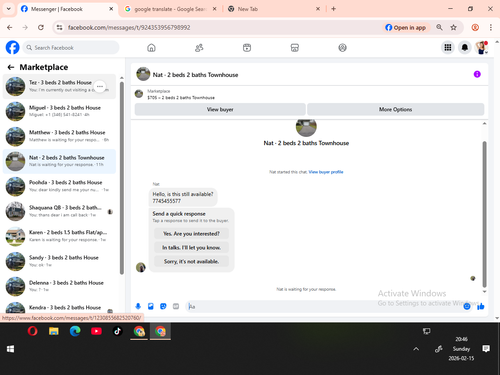Open the Video/Watch icon
This screenshot has height=375, width=500.
click(247, 48)
